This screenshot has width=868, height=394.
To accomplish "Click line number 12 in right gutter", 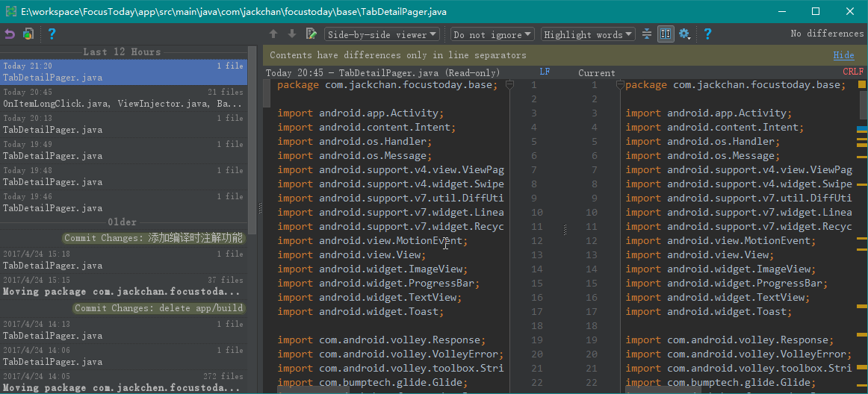I will 592,241.
